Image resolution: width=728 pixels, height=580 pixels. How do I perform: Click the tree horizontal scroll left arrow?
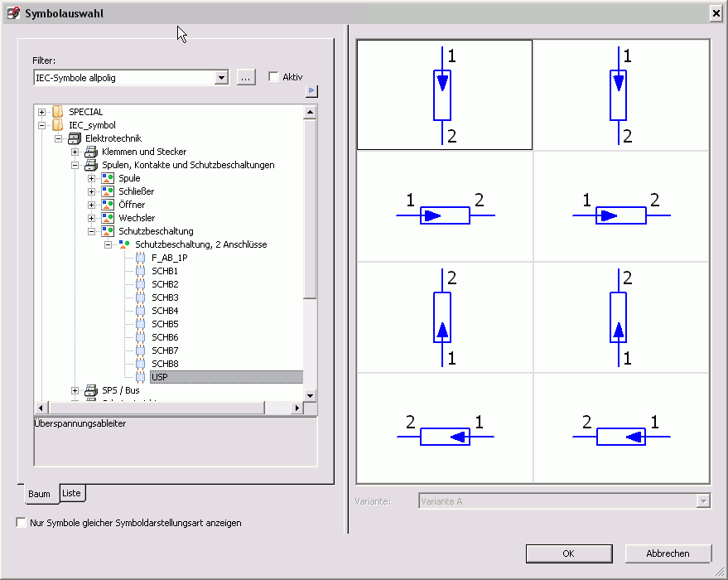(41, 408)
